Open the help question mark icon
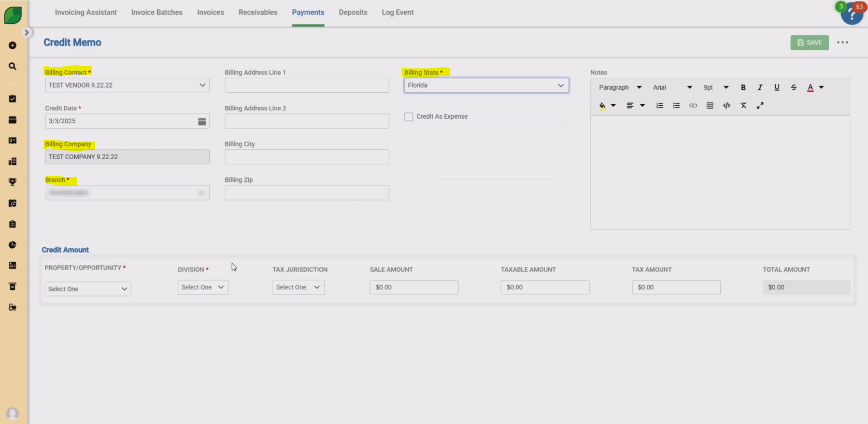This screenshot has width=868, height=424. click(x=851, y=15)
